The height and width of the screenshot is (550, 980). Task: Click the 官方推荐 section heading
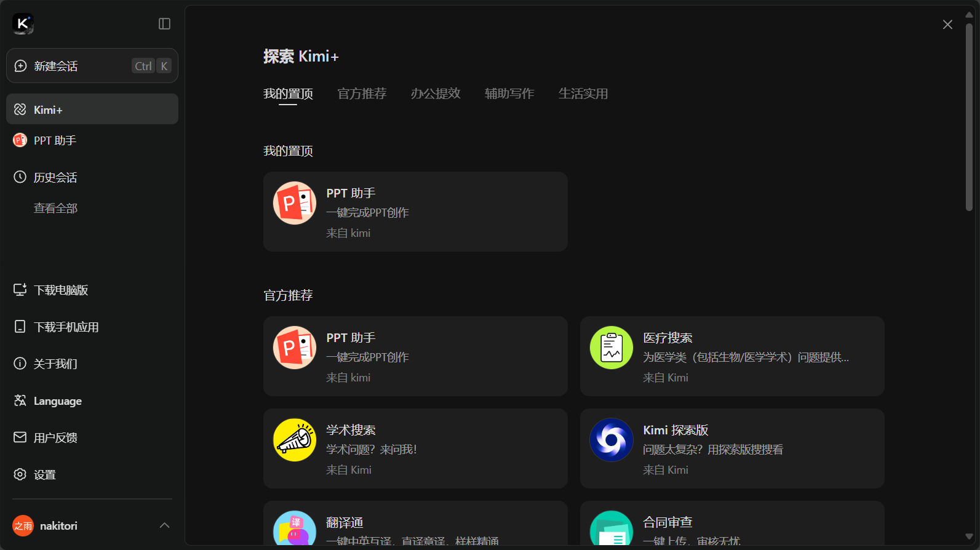(x=288, y=295)
